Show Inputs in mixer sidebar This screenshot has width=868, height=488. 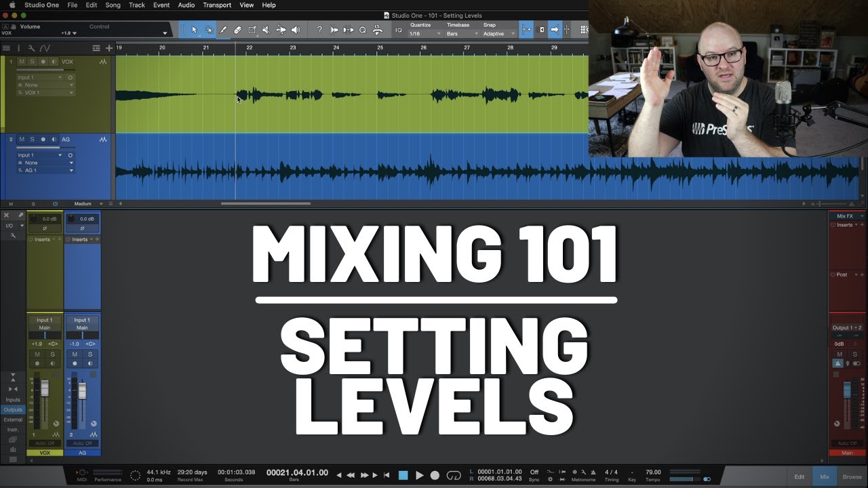point(13,400)
